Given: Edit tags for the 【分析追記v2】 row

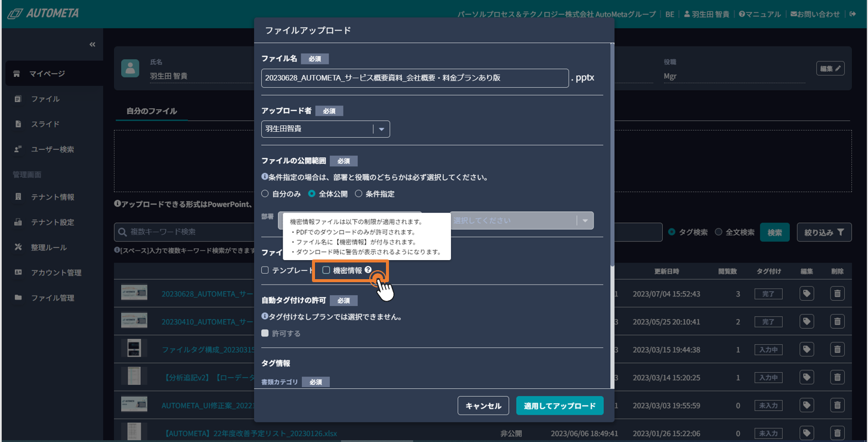Looking at the screenshot, I should [x=807, y=378].
